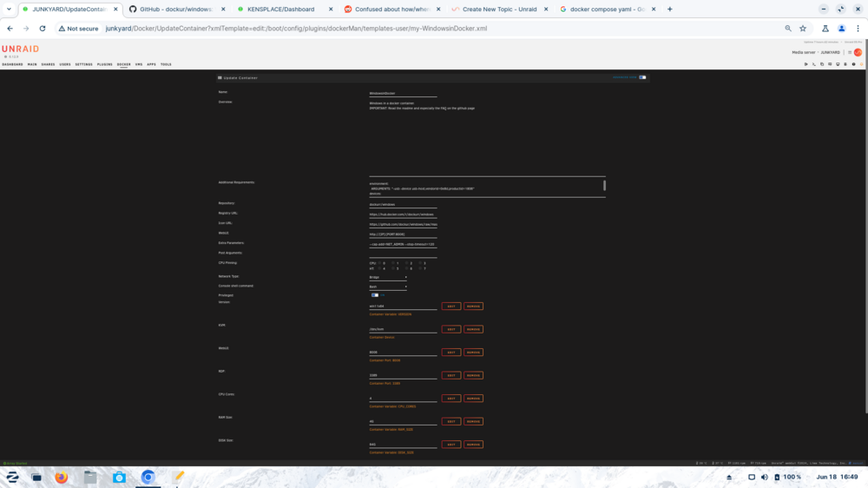
Task: Open the Network Type dropdown
Action: pyautogui.click(x=388, y=277)
